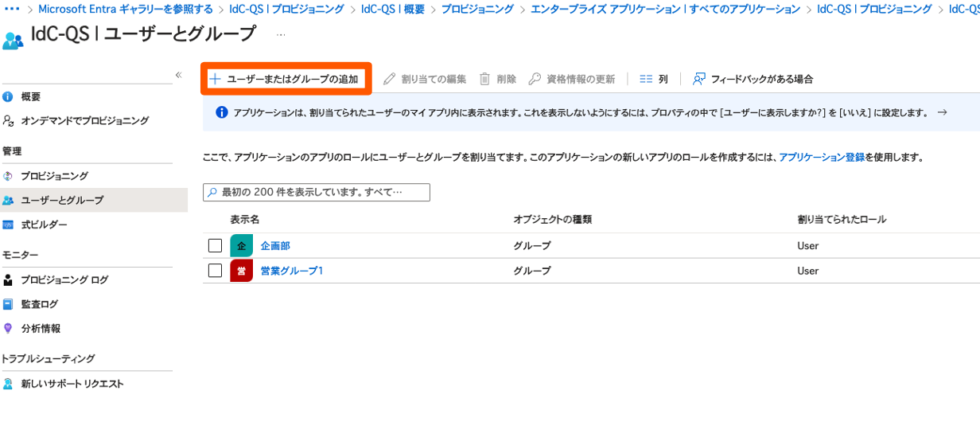Click the 監査ログ book icon
This screenshot has width=980, height=422.
tap(8, 304)
